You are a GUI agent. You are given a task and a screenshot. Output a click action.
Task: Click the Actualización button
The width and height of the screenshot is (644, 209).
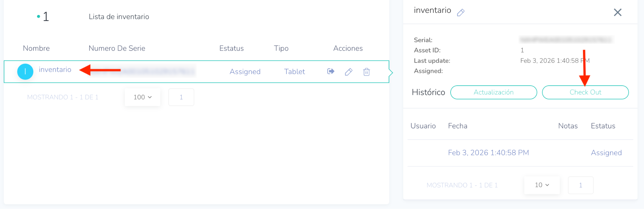[x=493, y=92]
